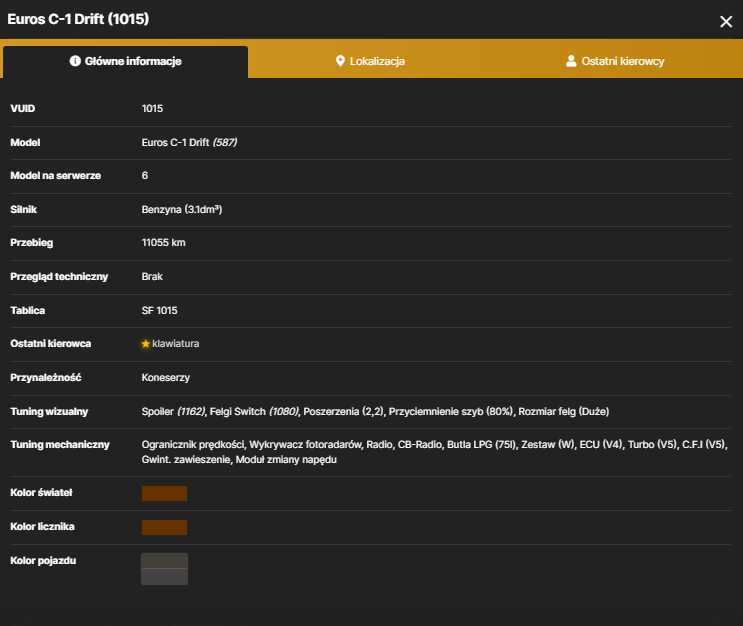The width and height of the screenshot is (743, 626).
Task: Select the Kolor licznika color swatch
Action: coord(164,527)
